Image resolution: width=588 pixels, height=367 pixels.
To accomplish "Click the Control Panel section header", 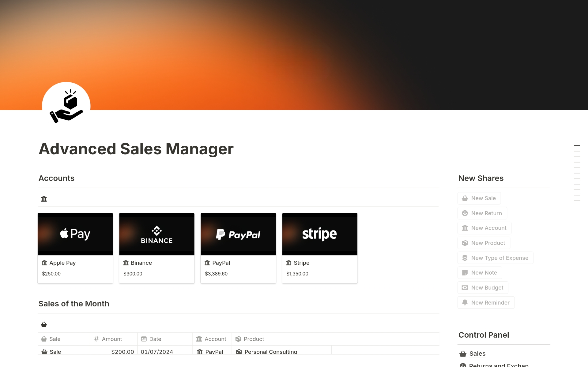I will click(484, 334).
